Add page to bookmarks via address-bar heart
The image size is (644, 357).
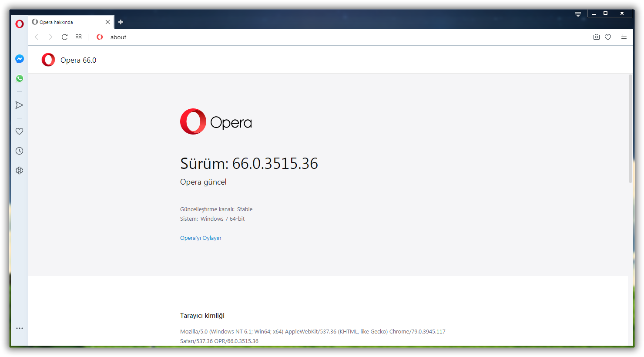[x=608, y=37]
